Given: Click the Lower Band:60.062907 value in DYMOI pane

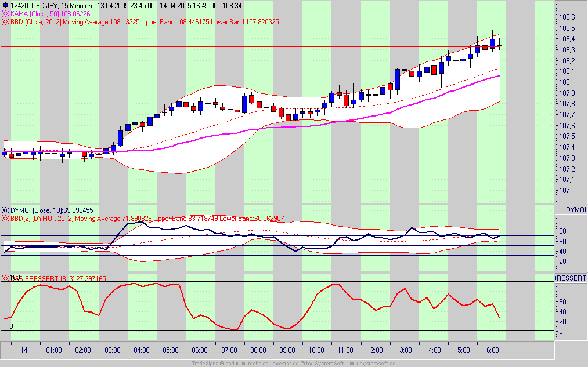Looking at the screenshot, I should click(x=251, y=219).
